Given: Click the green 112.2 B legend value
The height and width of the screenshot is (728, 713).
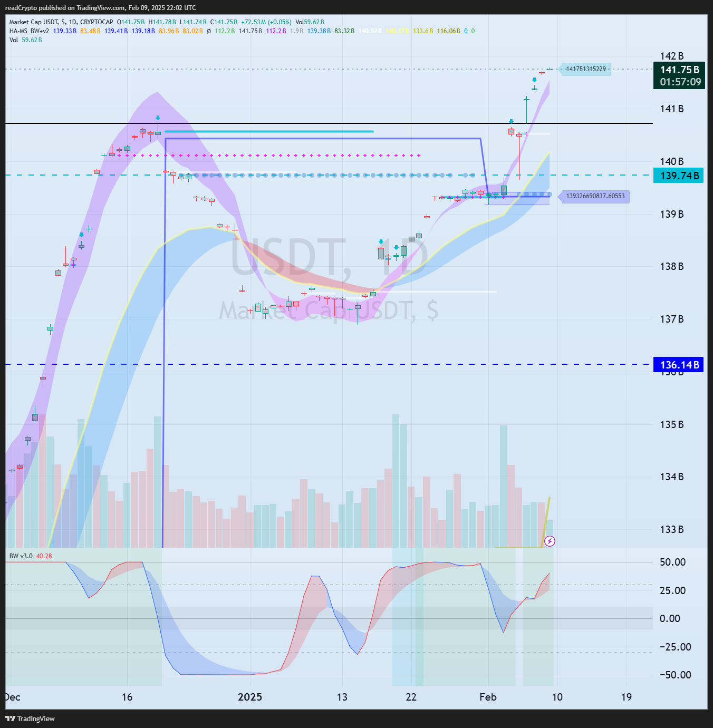Looking at the screenshot, I should pyautogui.click(x=225, y=31).
